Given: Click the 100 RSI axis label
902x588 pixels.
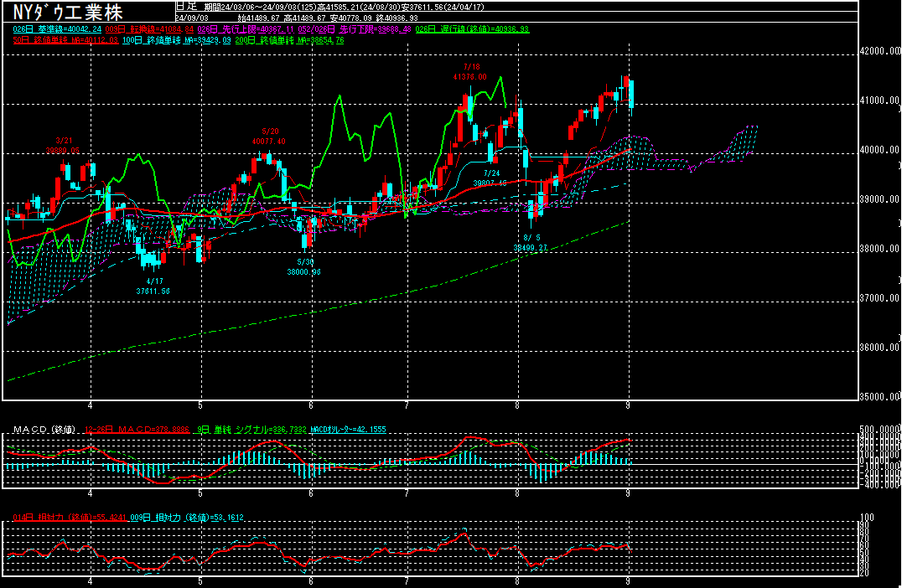Looking at the screenshot, I should click(x=866, y=518).
